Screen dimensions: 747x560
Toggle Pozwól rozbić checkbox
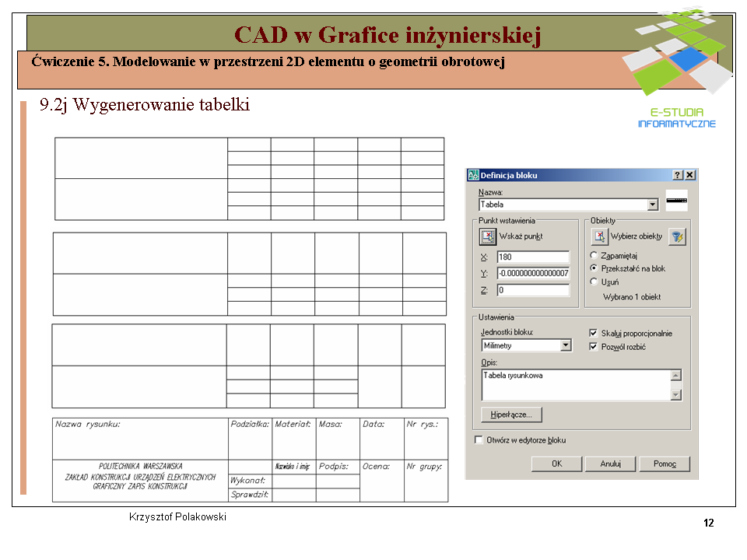coord(593,346)
